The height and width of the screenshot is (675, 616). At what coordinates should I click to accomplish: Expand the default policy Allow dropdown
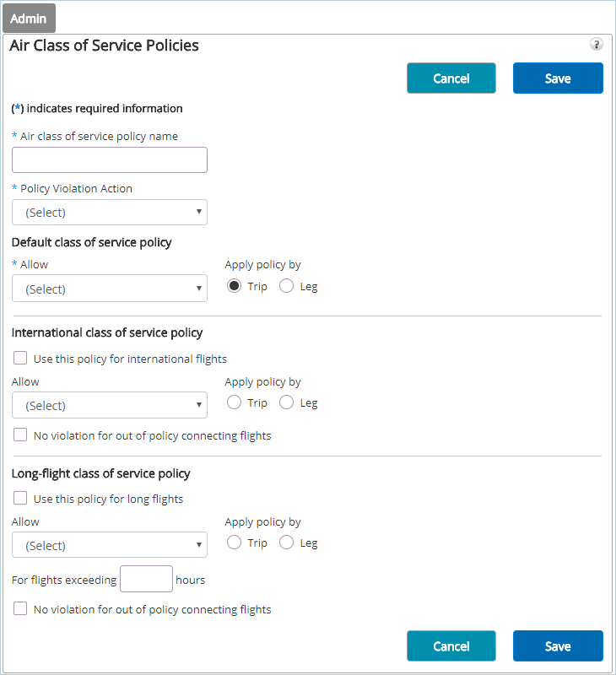tap(110, 289)
